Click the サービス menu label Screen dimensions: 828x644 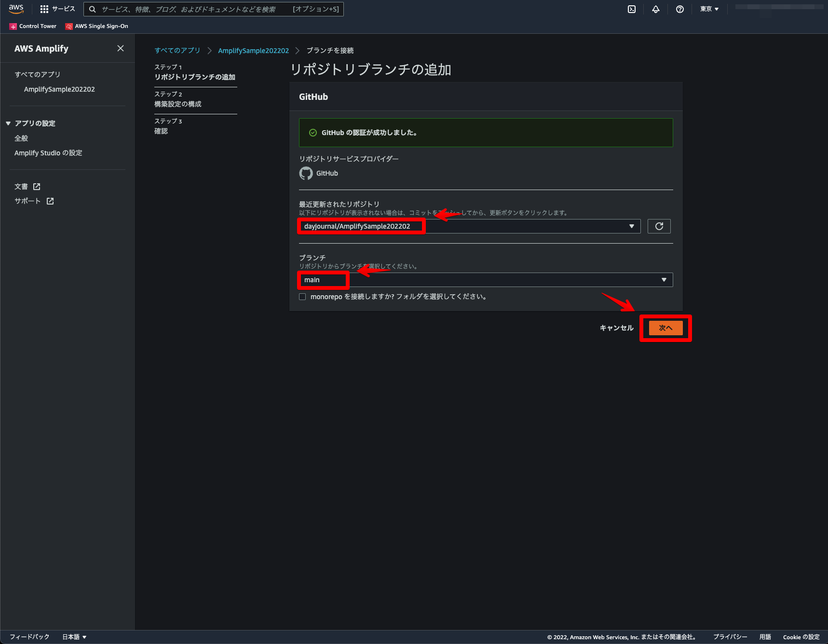[x=64, y=9]
